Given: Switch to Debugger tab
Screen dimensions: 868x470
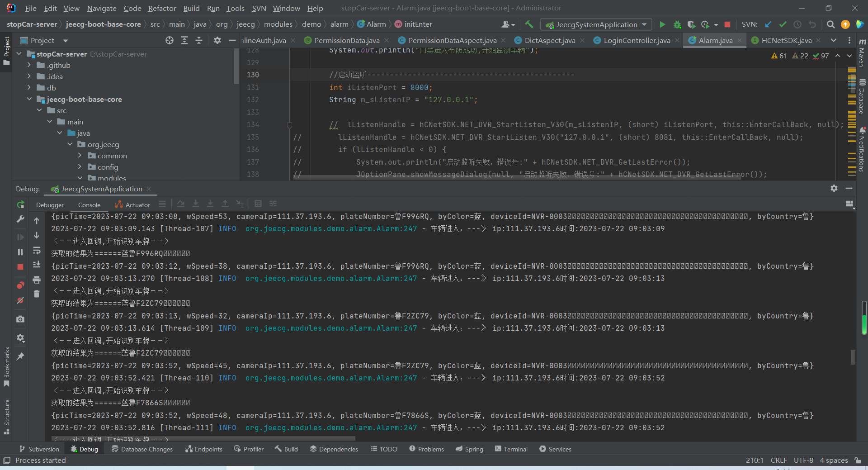Looking at the screenshot, I should [x=50, y=205].
